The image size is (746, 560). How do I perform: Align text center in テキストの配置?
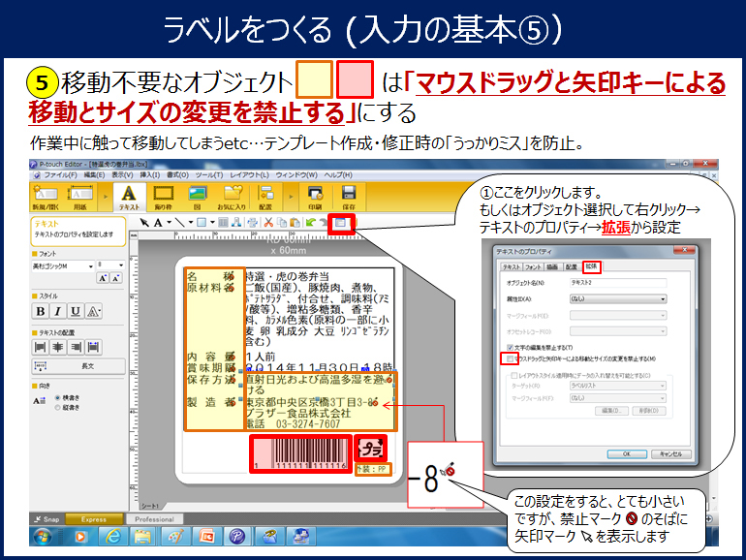tap(57, 347)
